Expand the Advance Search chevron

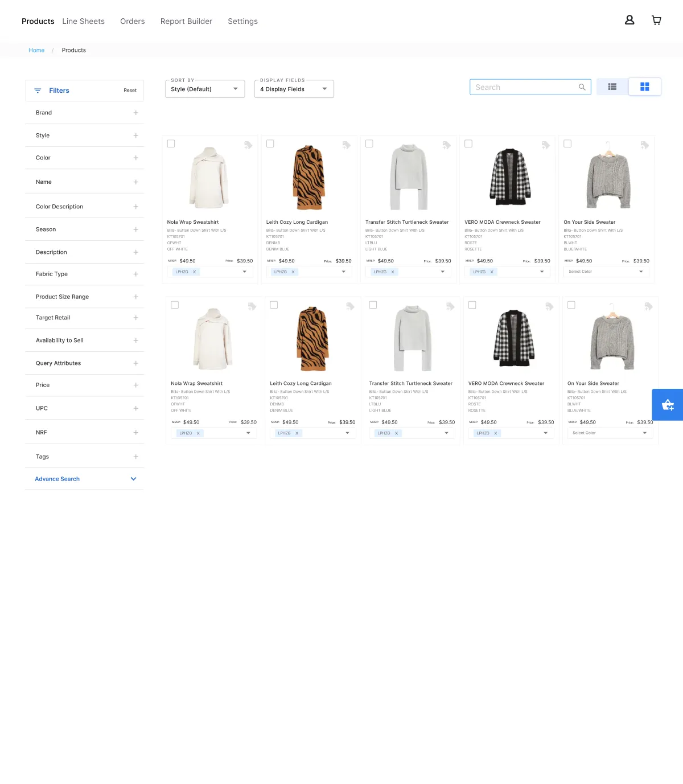point(134,479)
